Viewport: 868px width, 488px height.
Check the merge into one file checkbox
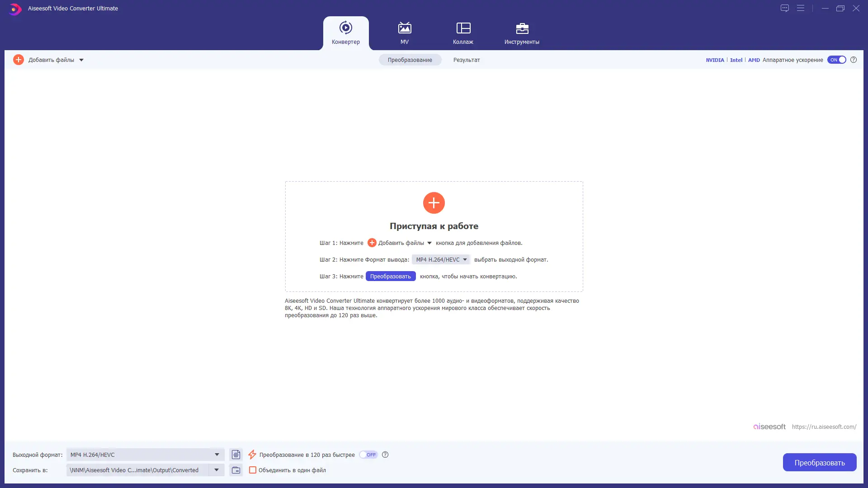[x=253, y=470]
